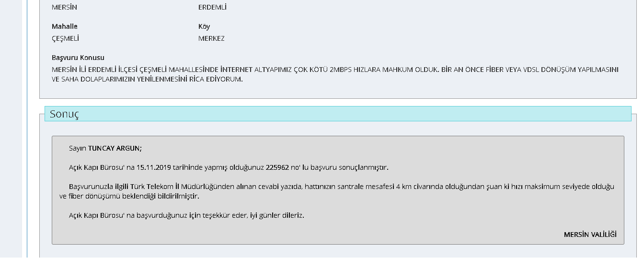Viewport: 644px width, 259px height.
Task: Click the bold date 15.11.2019
Action: (x=154, y=167)
